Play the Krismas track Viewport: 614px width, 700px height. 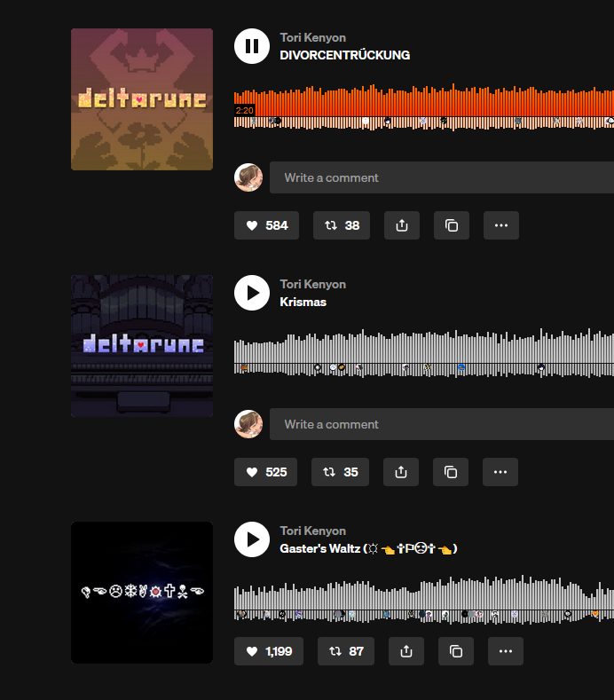coord(252,293)
